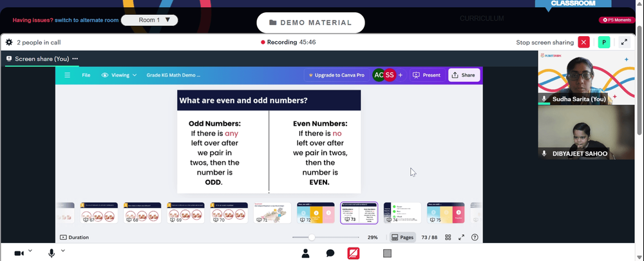Expand camera options chevron
Image resolution: width=644 pixels, height=261 pixels.
click(30, 251)
